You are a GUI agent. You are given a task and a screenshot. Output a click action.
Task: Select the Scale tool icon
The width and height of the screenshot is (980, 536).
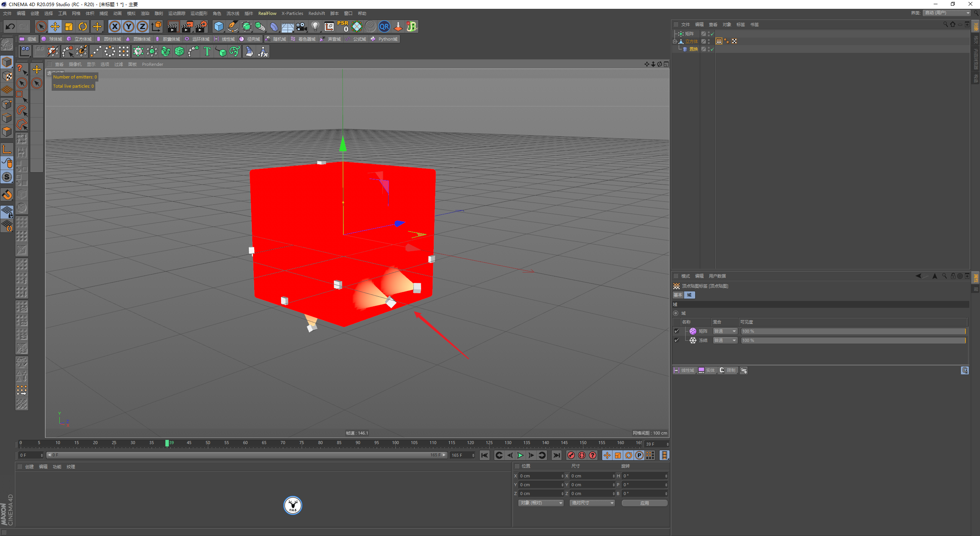point(69,26)
